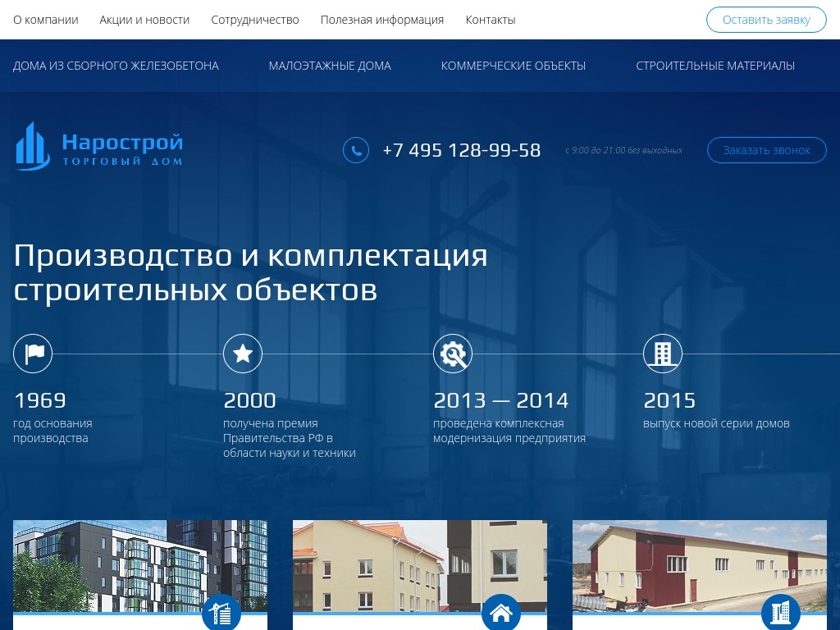Open Коммерческие объекты category

(x=514, y=66)
